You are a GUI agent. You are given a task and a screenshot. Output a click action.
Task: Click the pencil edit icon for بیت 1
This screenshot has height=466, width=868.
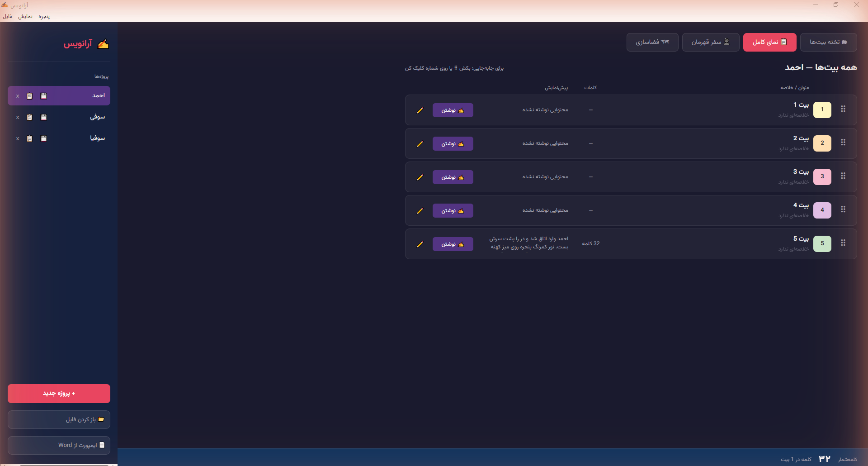[x=420, y=110]
